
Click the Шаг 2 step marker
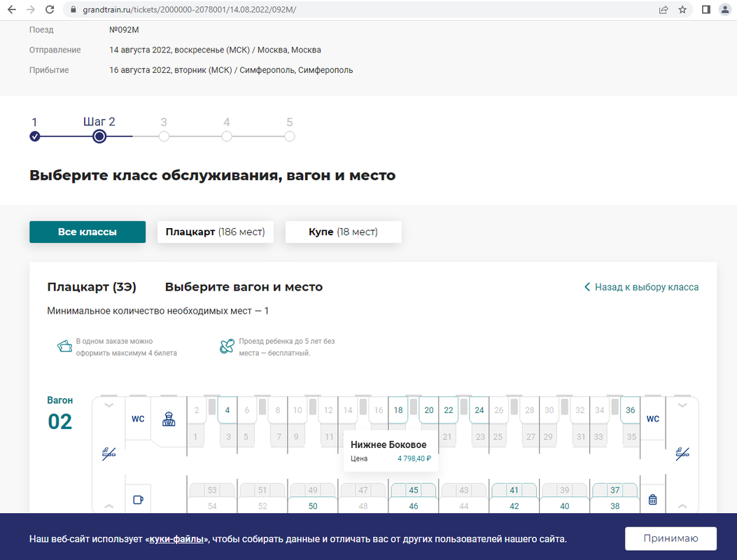pos(99,136)
